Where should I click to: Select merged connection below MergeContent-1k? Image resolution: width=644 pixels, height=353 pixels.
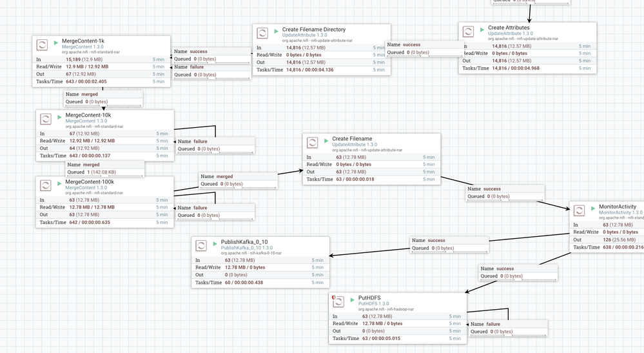point(103,98)
